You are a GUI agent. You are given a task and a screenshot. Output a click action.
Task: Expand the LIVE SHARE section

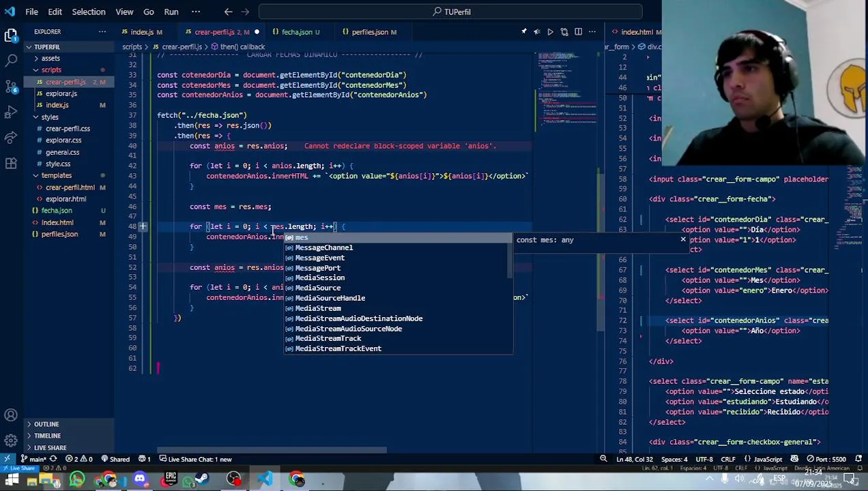click(x=50, y=447)
